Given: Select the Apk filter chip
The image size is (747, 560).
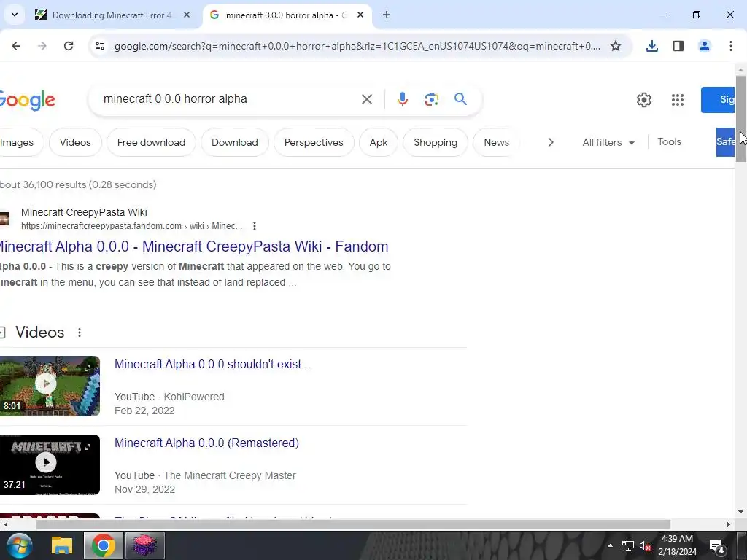Looking at the screenshot, I should [379, 142].
